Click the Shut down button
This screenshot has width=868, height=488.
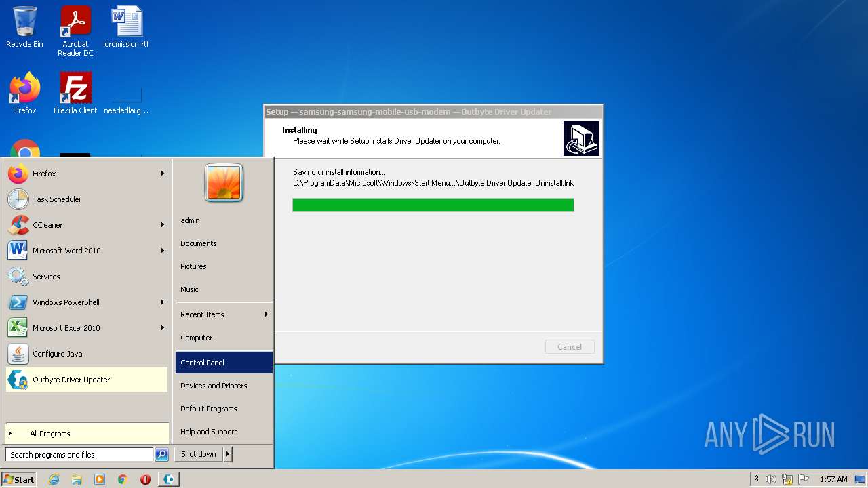199,454
